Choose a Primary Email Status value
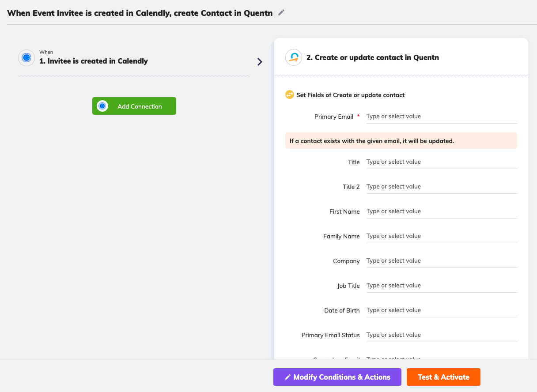This screenshot has width=537, height=392. (442, 335)
